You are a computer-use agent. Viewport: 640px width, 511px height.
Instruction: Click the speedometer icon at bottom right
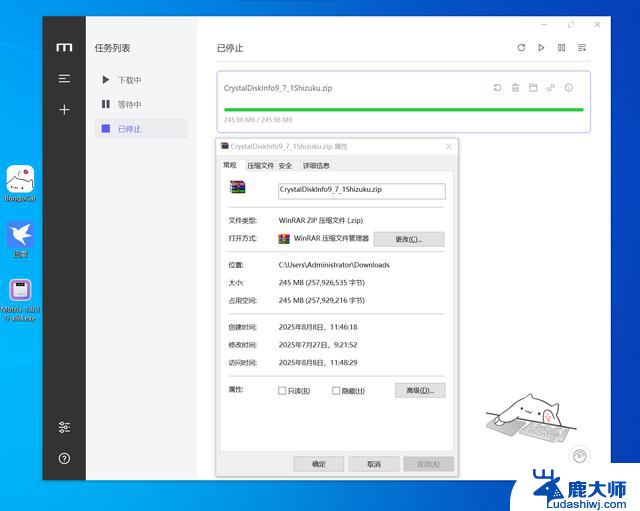pyautogui.click(x=580, y=456)
